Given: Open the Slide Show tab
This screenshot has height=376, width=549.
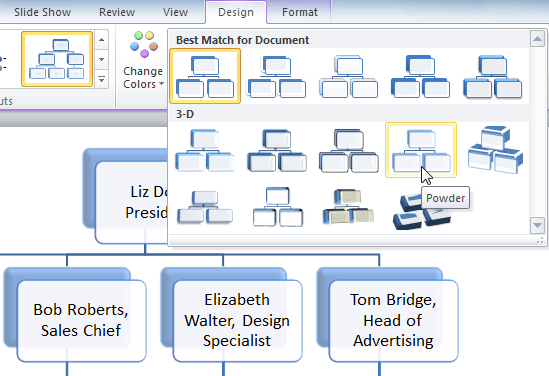Looking at the screenshot, I should click(x=42, y=12).
